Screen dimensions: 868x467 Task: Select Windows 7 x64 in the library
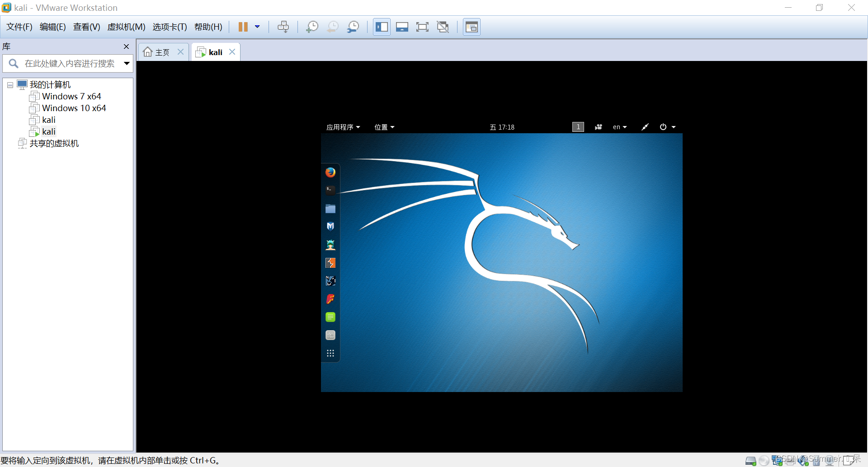pos(71,96)
